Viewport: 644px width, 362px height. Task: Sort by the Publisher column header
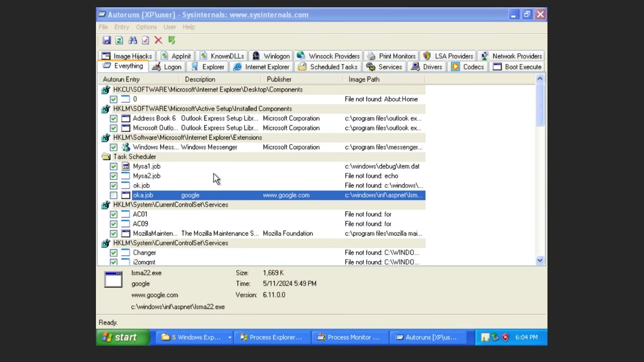tap(302, 79)
